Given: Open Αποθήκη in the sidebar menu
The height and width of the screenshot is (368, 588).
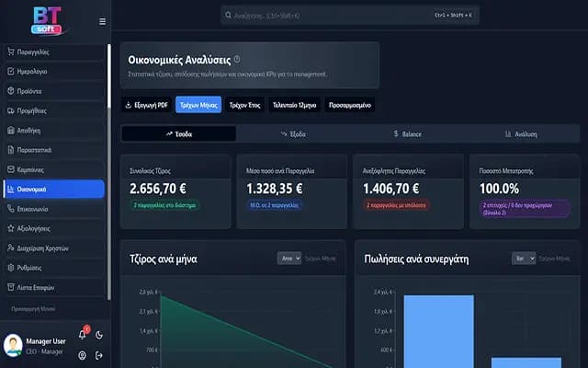Looking at the screenshot, I should coord(53,131).
